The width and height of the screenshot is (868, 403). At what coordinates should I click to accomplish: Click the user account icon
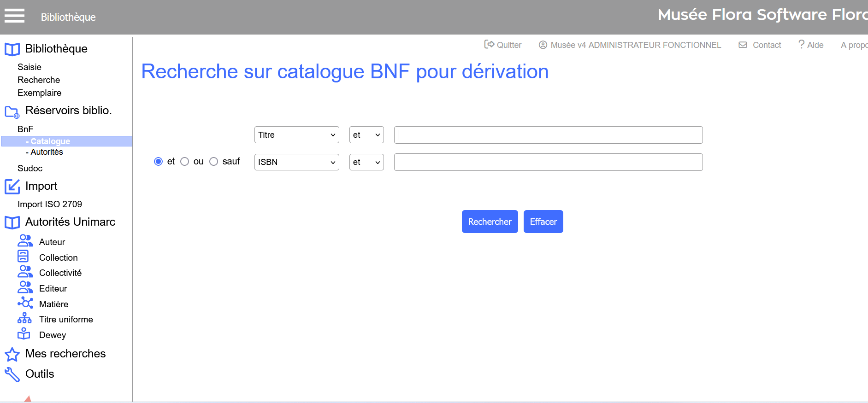tap(543, 45)
